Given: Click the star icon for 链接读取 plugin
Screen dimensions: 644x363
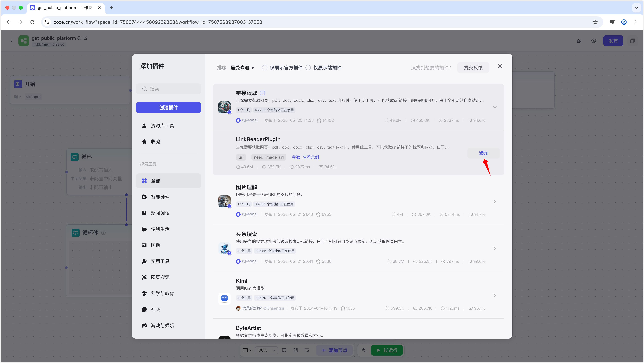Looking at the screenshot, I should (x=319, y=120).
